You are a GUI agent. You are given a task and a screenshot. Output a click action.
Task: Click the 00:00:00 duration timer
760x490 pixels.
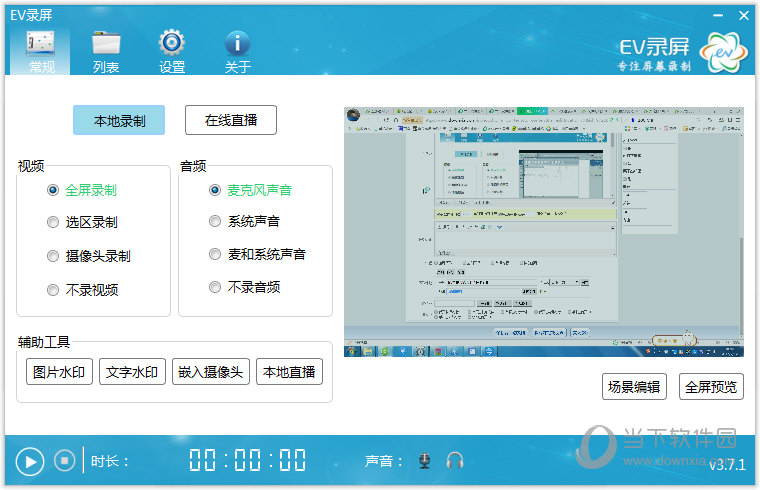(x=247, y=460)
